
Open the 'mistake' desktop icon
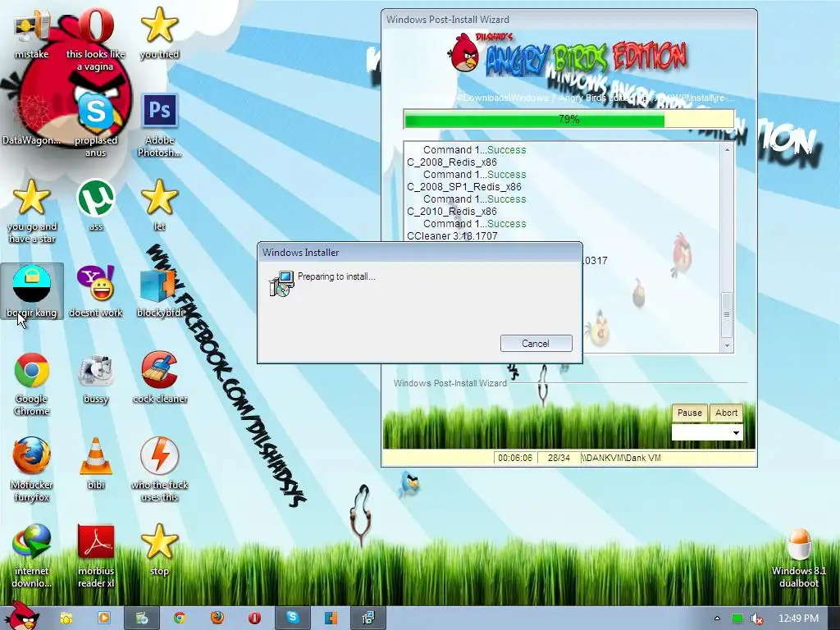coord(31,33)
